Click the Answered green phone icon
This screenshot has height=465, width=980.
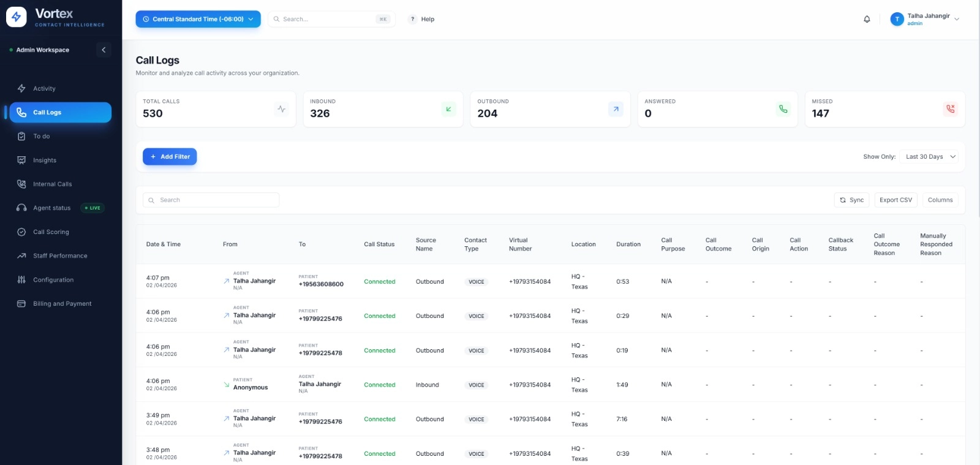click(x=783, y=109)
